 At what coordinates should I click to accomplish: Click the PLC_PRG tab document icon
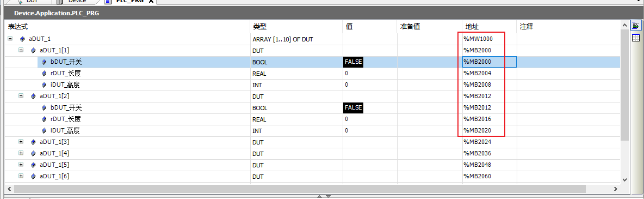pyautogui.click(x=108, y=2)
